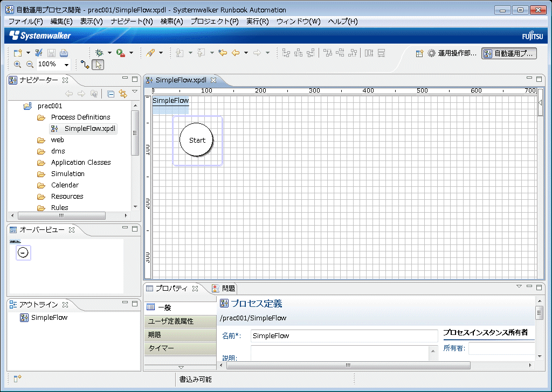Close the プロパティ view tab
The width and height of the screenshot is (552, 392).
tap(195, 289)
